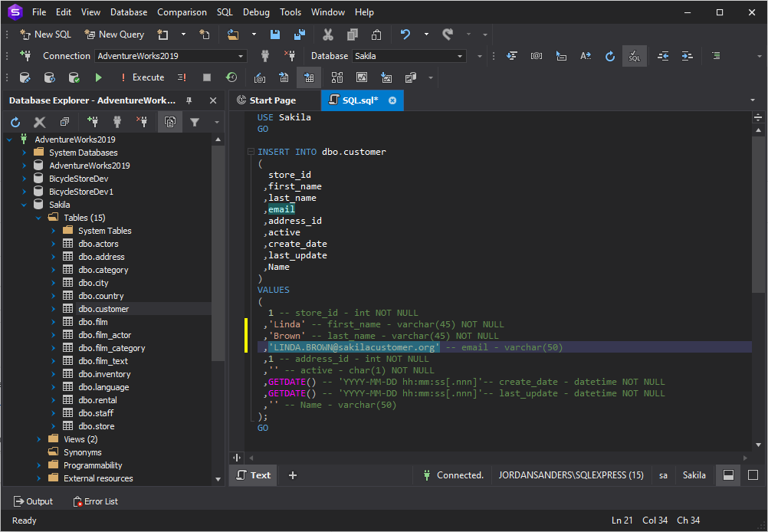Click the Cut scissors icon
Image resolution: width=768 pixels, height=532 pixels.
point(327,34)
